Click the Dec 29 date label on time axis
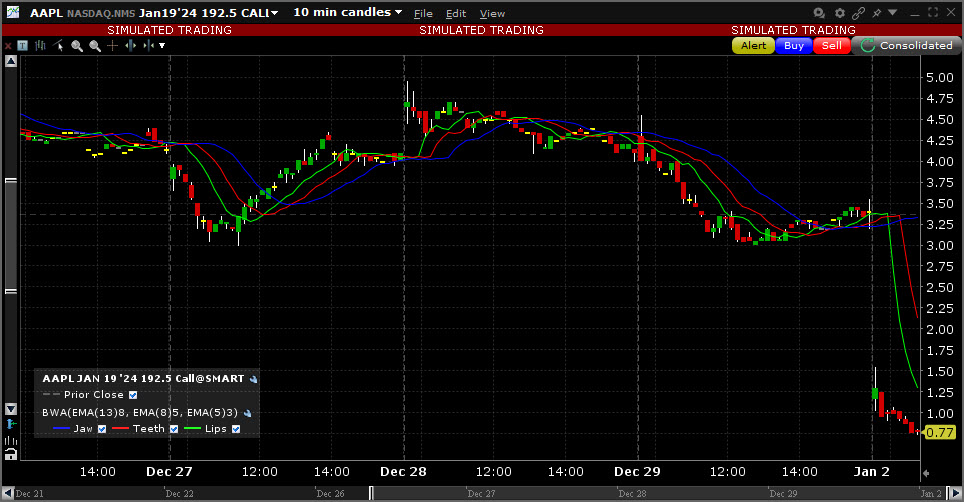This screenshot has height=502, width=964. coord(638,472)
